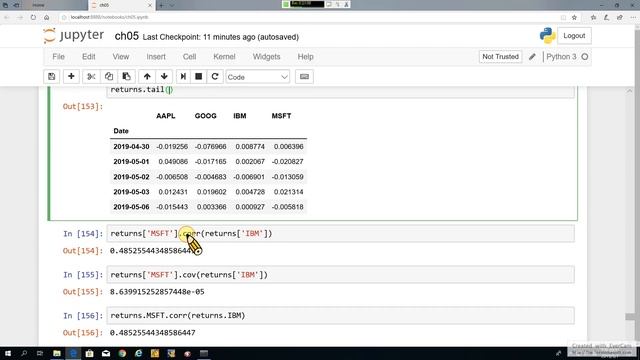Click the AAPL column header

[166, 116]
